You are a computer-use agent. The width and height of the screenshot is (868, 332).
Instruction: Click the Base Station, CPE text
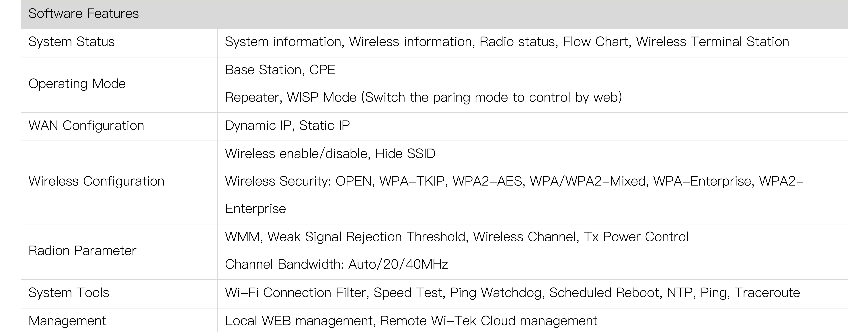(x=280, y=70)
